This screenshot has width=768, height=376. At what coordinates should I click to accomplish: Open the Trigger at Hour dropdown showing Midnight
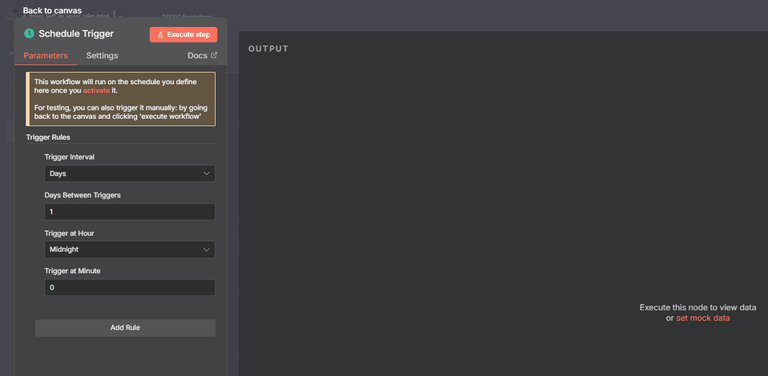(x=130, y=250)
